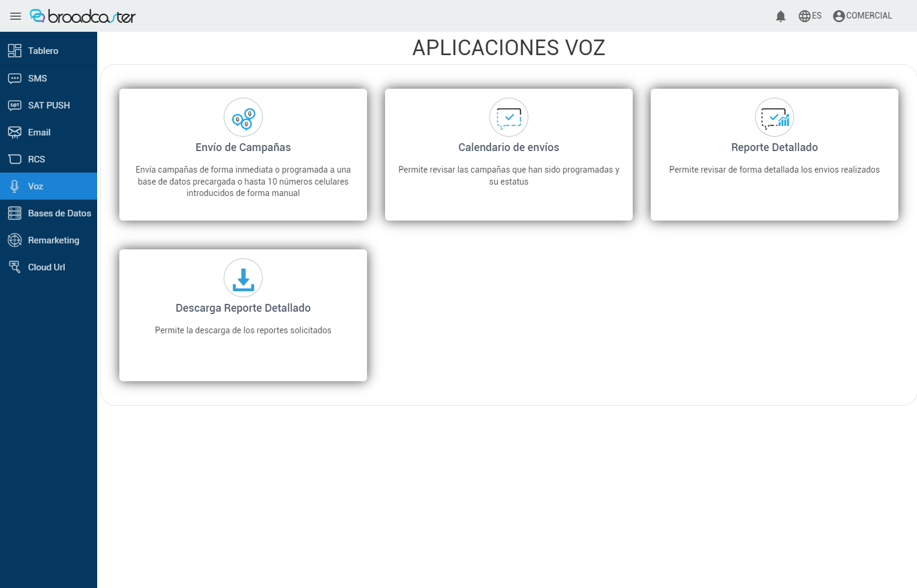Open the Tablero dashboard icon

pyautogui.click(x=14, y=50)
